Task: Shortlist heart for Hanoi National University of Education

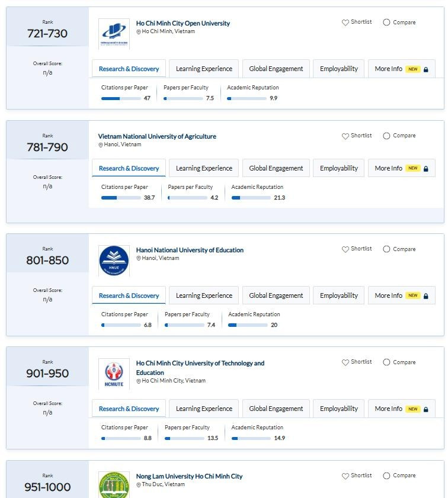Action: (345, 249)
